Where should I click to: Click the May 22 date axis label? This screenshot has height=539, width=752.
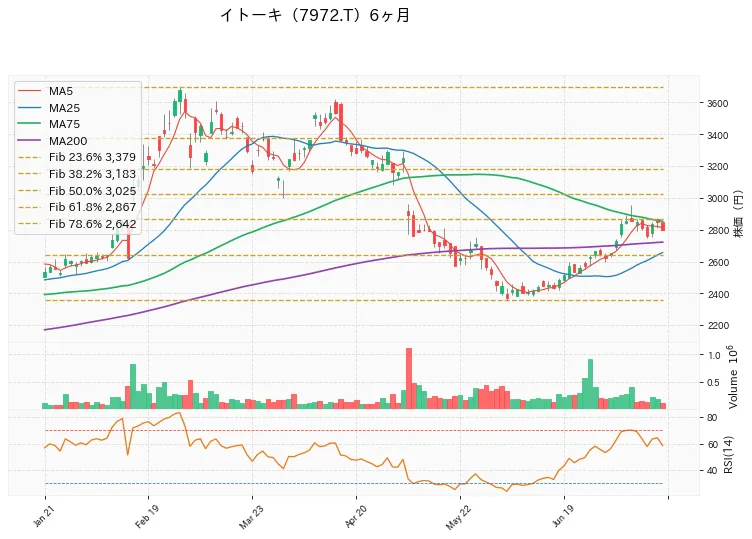(458, 516)
